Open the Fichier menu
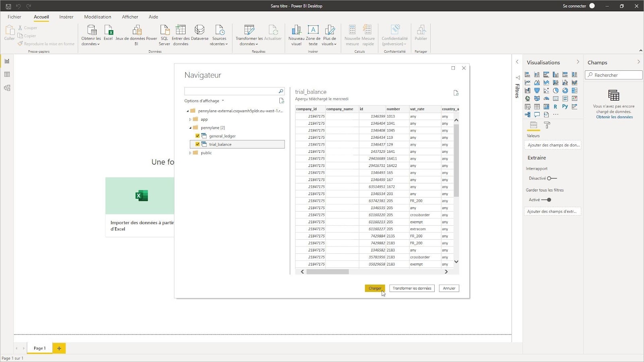Image resolution: width=644 pixels, height=362 pixels. pyautogui.click(x=14, y=17)
